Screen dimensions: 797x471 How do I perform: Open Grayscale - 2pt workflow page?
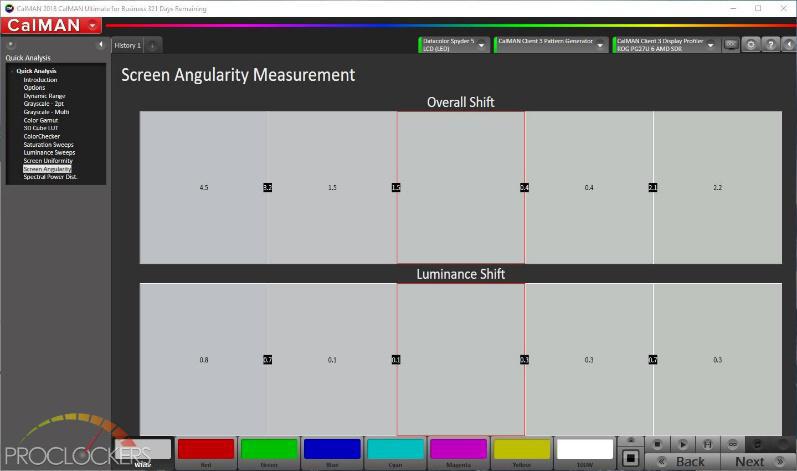tap(43, 104)
